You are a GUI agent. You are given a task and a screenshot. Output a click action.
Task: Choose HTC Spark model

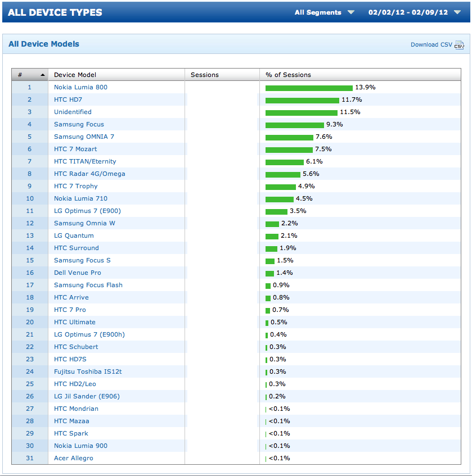coord(71,433)
